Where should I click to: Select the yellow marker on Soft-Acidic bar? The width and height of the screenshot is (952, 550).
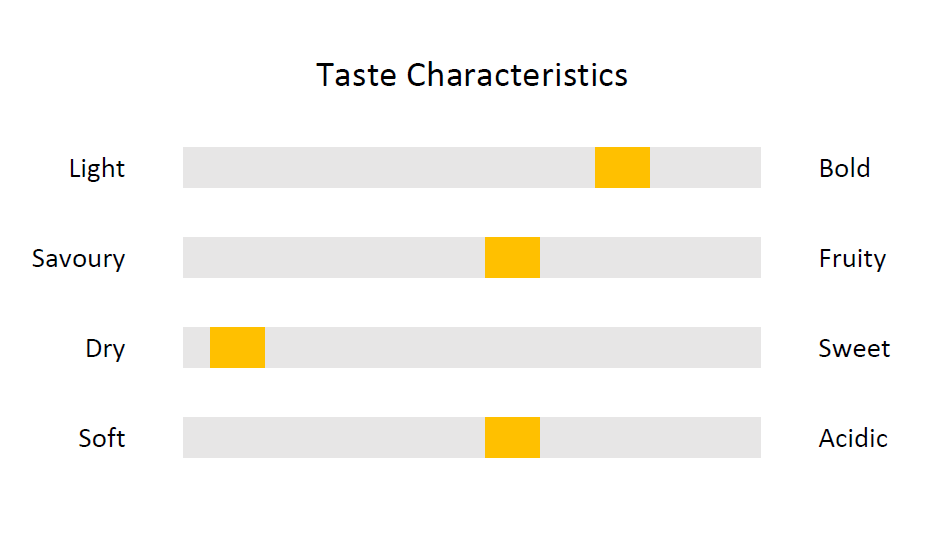coord(512,438)
